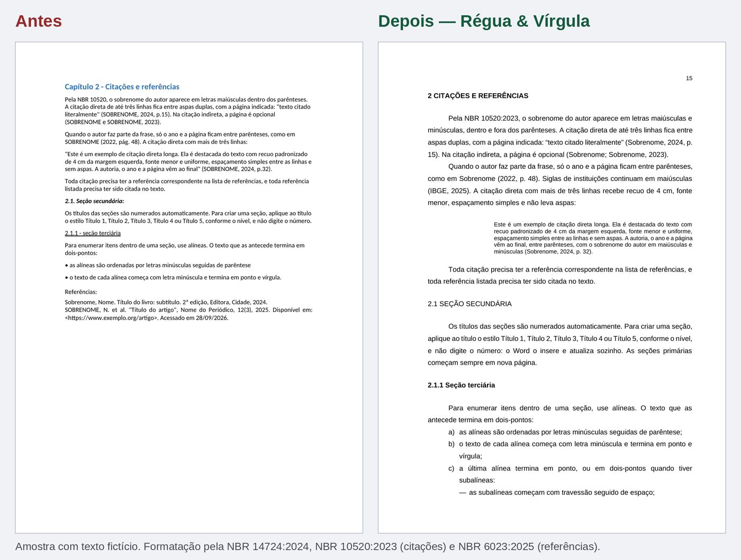This screenshot has height=560, width=741.
Task: Select list item b) on the Depois page
Action: click(x=570, y=450)
